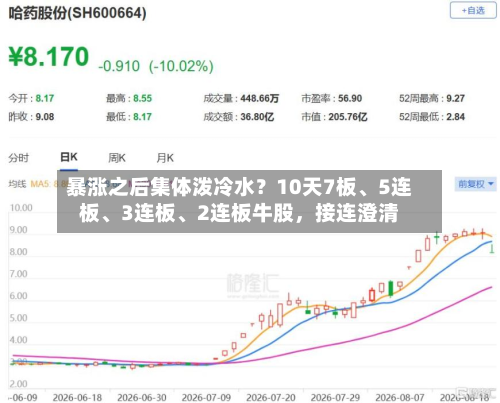Open the 周K weekly chart tab
This screenshot has width=500, height=403.
tap(117, 158)
